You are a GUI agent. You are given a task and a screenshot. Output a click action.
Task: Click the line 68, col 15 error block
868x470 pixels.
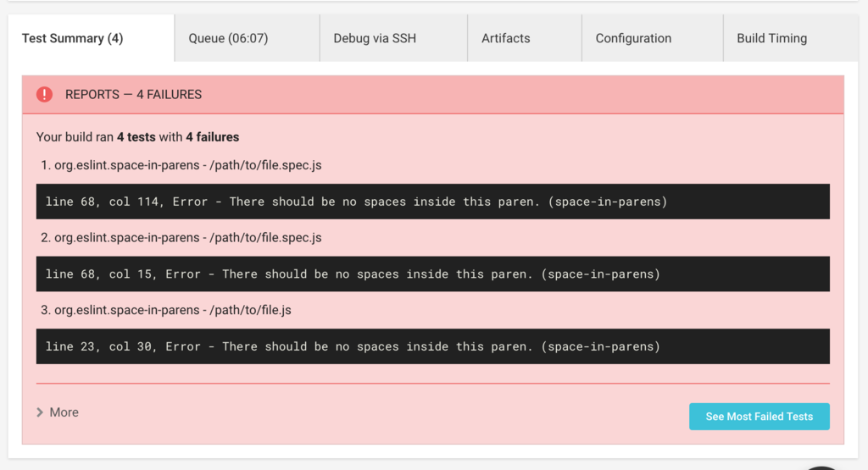(433, 274)
